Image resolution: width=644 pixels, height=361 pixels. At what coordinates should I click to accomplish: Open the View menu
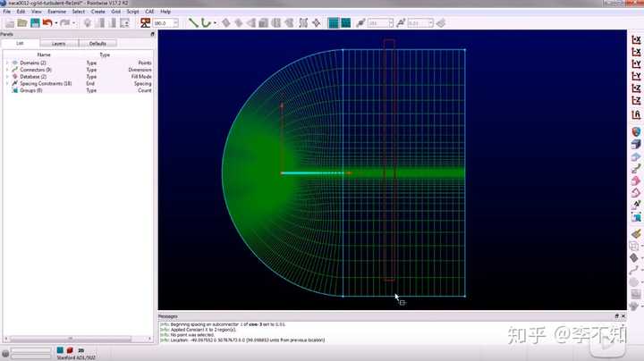point(37,12)
